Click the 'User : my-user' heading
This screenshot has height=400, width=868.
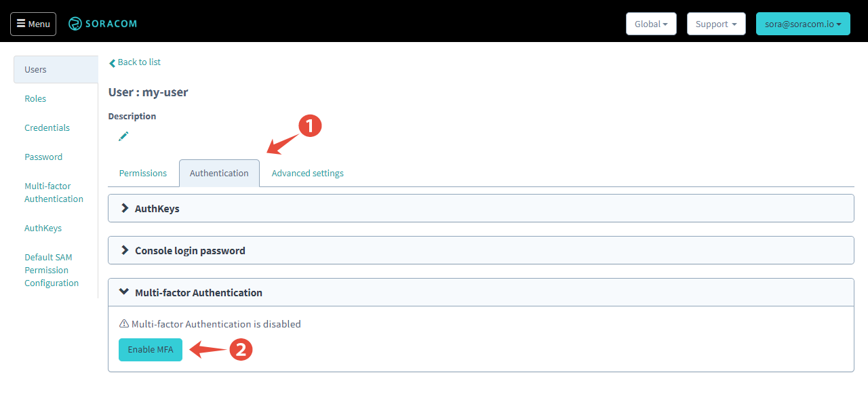pyautogui.click(x=149, y=92)
